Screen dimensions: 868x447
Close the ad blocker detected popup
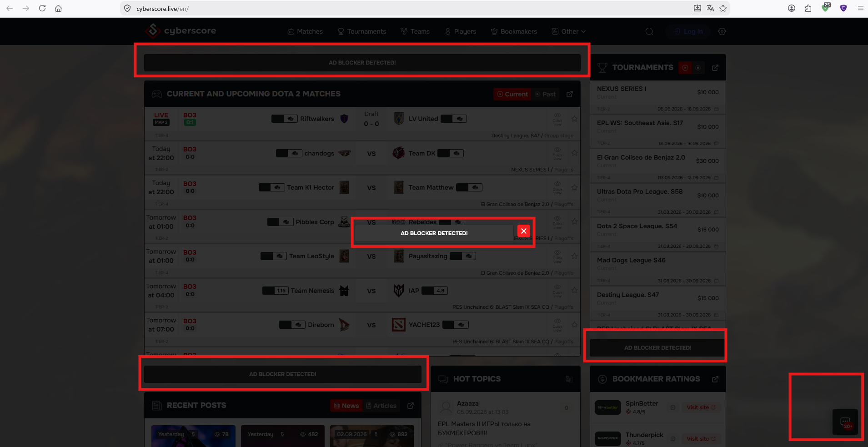click(524, 231)
